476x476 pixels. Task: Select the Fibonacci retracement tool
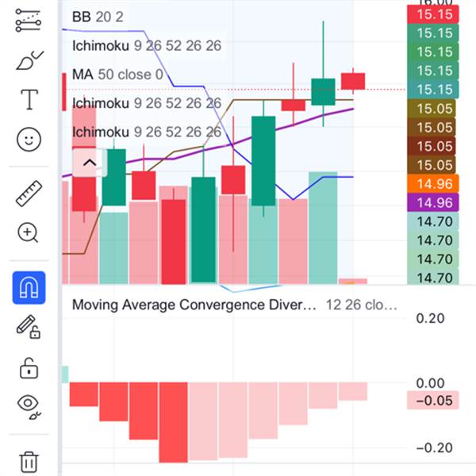pos(29,21)
